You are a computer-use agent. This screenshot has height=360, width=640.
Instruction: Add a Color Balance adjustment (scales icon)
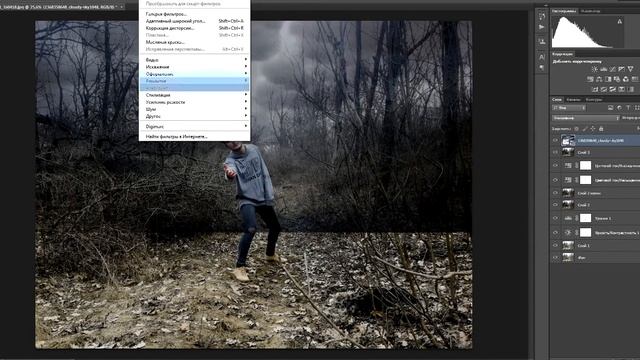599,79
